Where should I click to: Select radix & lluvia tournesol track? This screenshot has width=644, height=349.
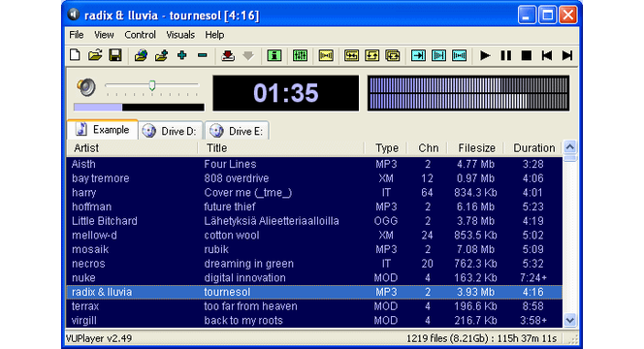pos(314,292)
